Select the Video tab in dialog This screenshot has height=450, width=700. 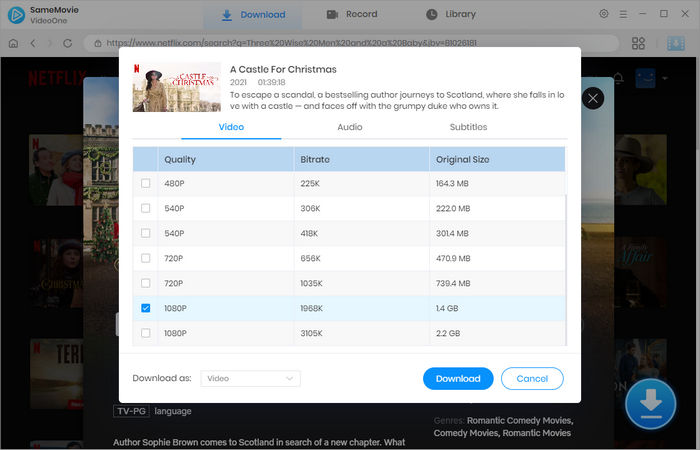231,127
